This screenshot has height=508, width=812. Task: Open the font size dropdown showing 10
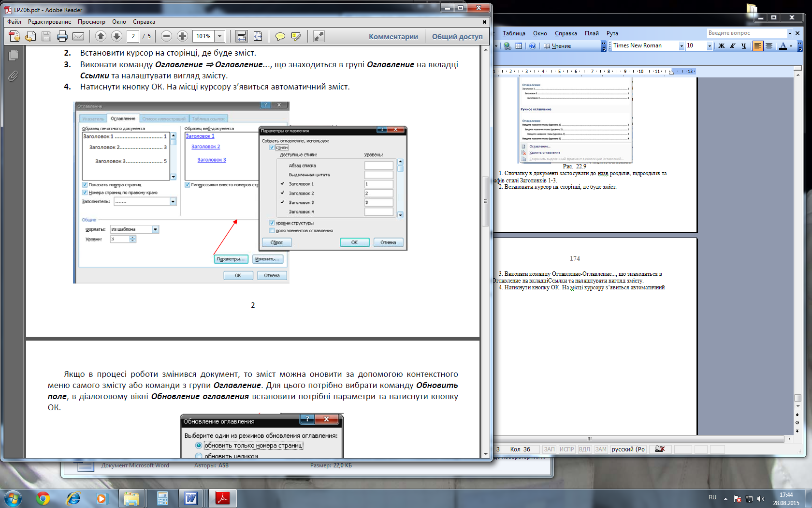point(710,46)
